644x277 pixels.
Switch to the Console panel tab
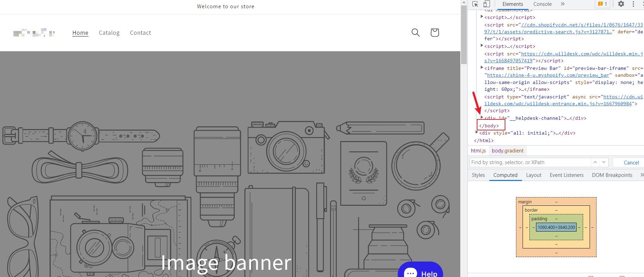click(543, 4)
